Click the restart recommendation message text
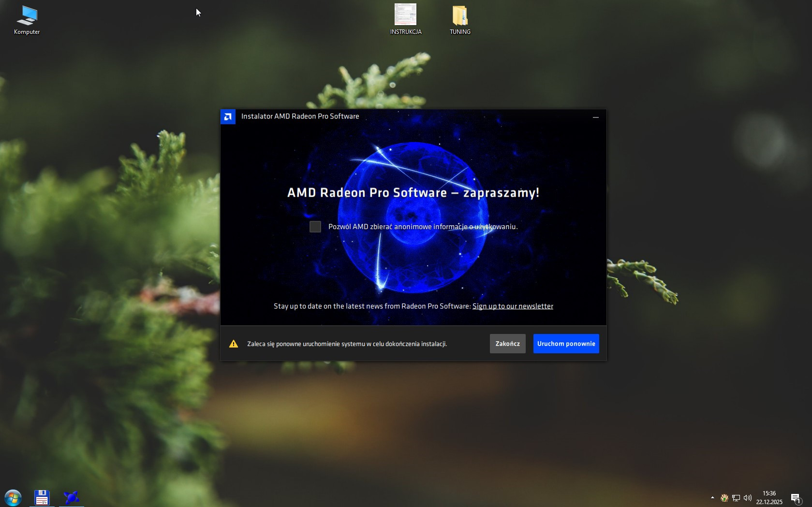Screen dimensions: 812x507 click(x=347, y=344)
